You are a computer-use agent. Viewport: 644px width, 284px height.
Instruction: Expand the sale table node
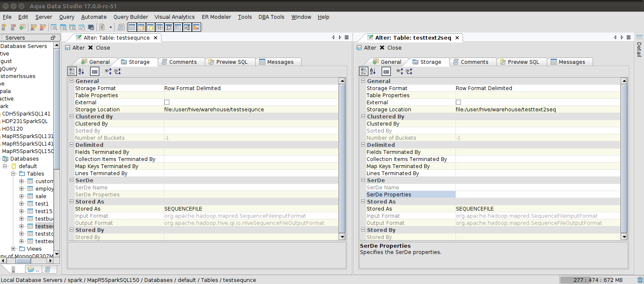[x=22, y=196]
